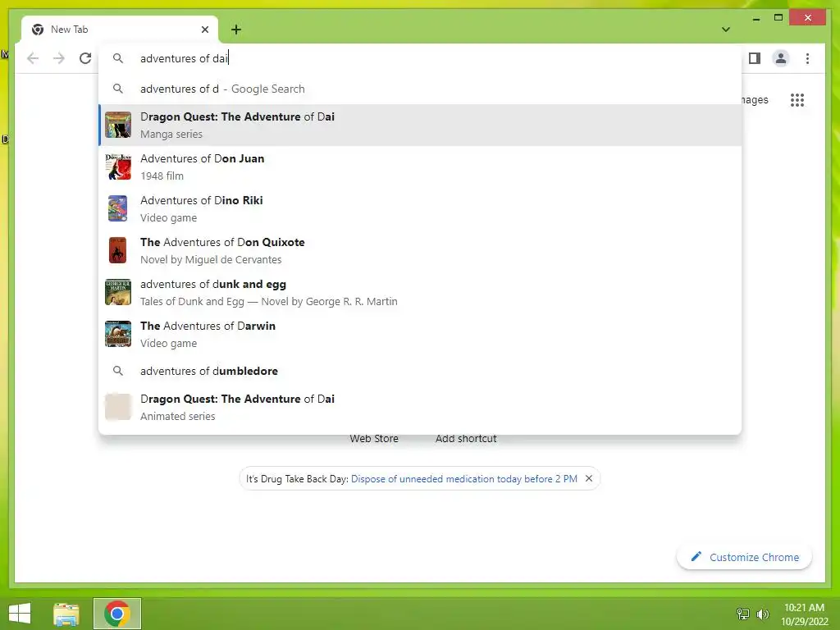Click the Don Juan film poster thumbnail
Viewport: 840px width, 630px height.
(118, 167)
